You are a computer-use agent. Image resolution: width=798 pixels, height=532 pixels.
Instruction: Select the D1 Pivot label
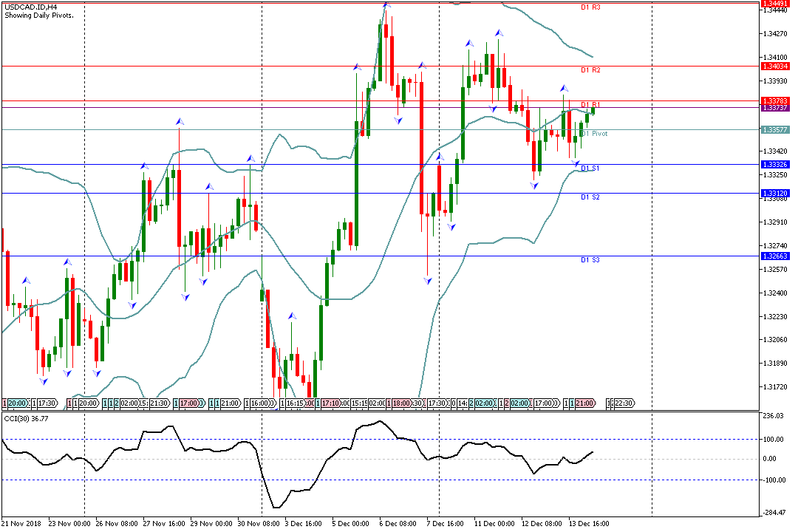point(594,134)
